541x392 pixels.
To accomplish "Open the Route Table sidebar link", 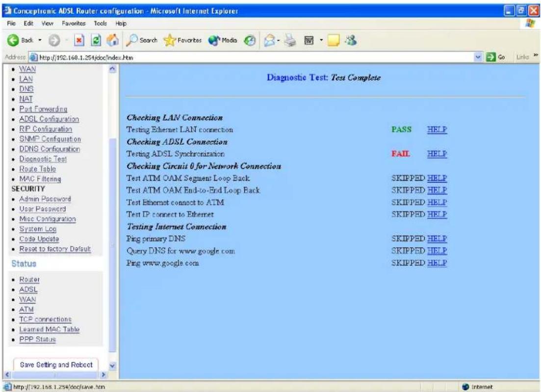I will (37, 169).
